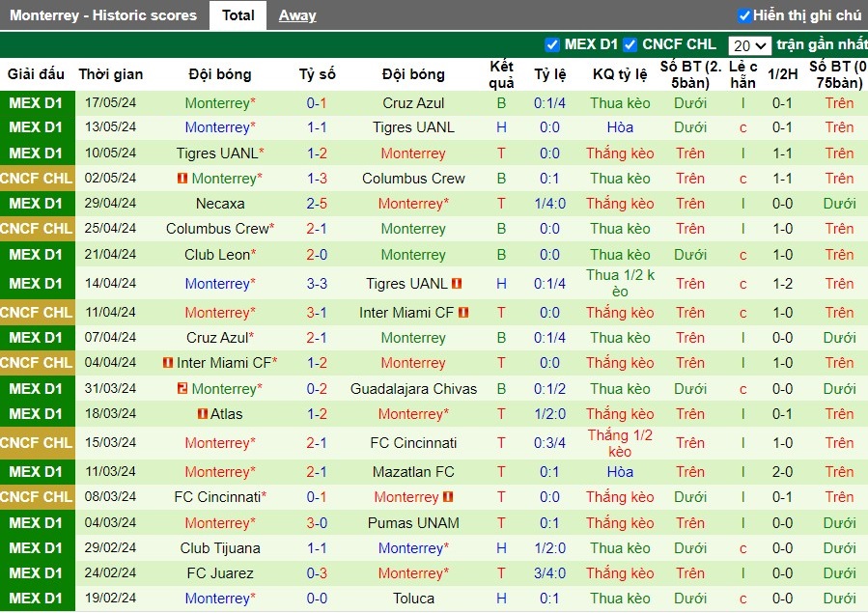Uncheck the MEX D1 league filter
The width and height of the screenshot is (868, 613).
(x=552, y=44)
